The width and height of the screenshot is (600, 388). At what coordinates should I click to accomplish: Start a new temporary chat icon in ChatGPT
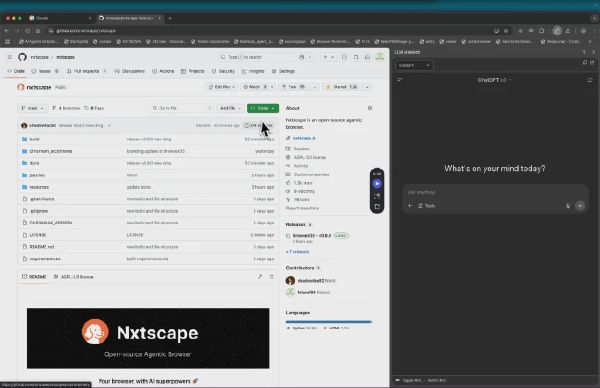[590, 80]
